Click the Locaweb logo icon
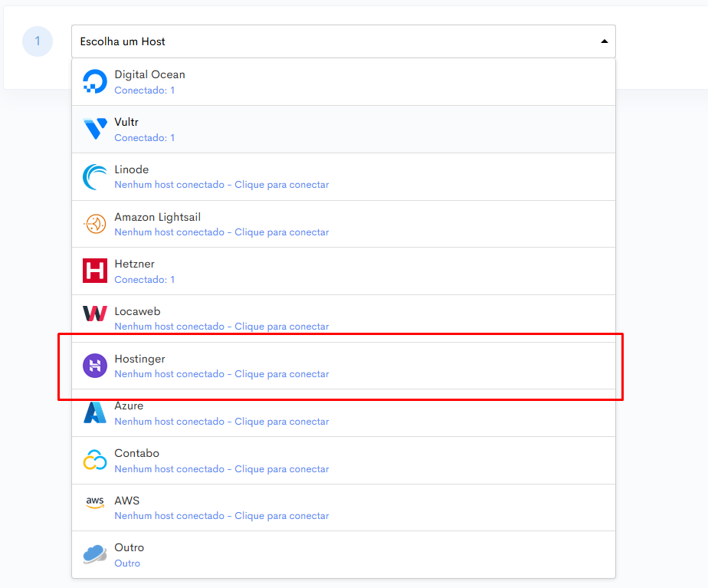Viewport: 708px width, 588px height. coord(95,314)
